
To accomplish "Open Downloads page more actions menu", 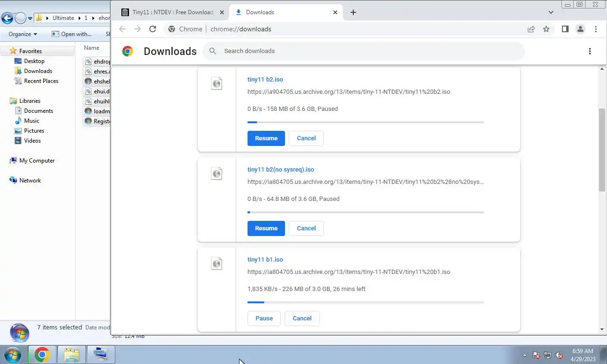I will (590, 51).
